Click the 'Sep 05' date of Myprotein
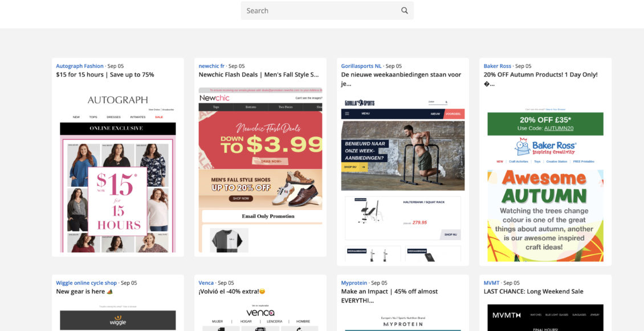 click(379, 283)
